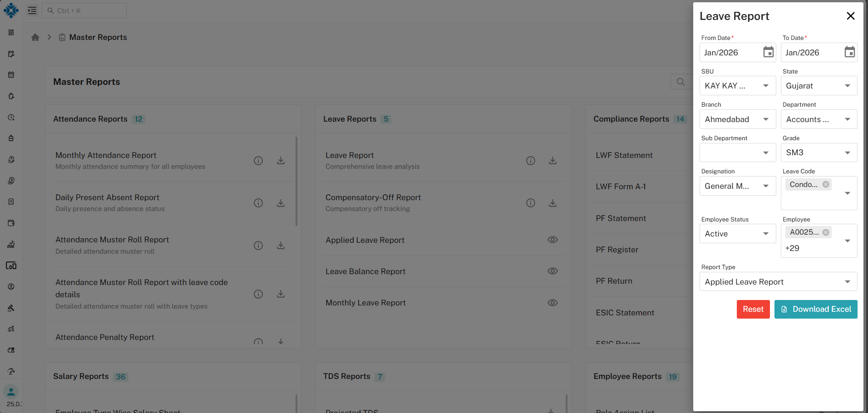Click the search magnifier in Master Reports header
868x413 pixels.
(681, 82)
